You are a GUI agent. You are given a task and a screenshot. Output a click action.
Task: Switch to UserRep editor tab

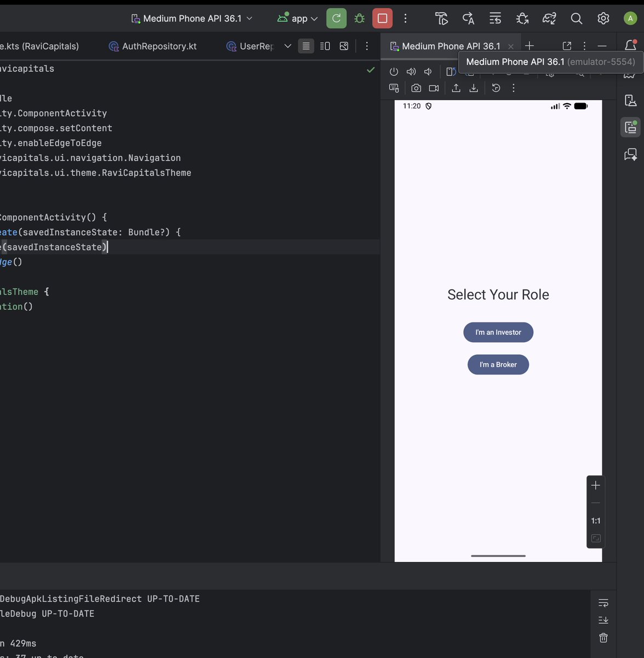point(250,47)
